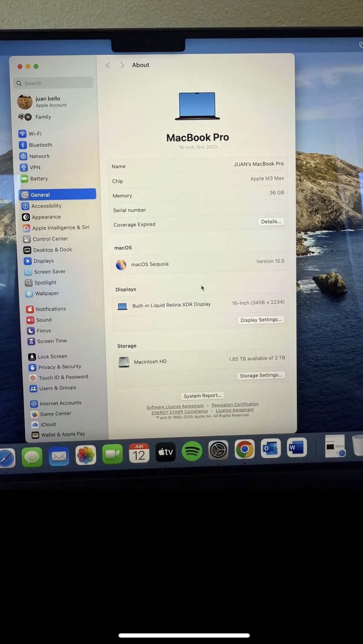Go back with the left chevron
This screenshot has width=363, height=644.
pyautogui.click(x=108, y=65)
